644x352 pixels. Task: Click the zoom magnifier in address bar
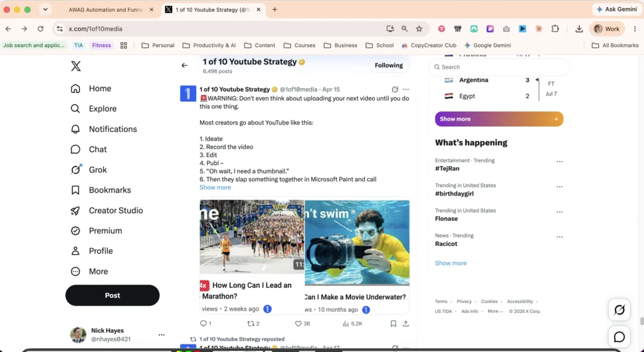[404, 29]
